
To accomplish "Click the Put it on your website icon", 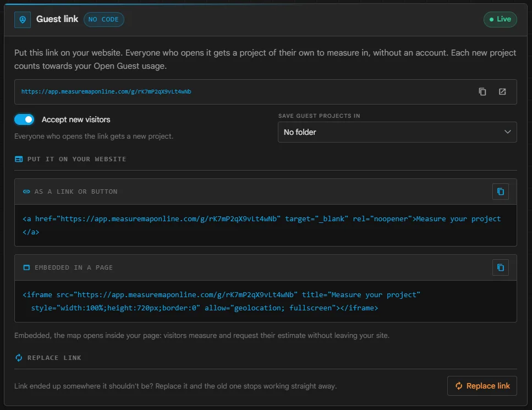I will pyautogui.click(x=19, y=159).
